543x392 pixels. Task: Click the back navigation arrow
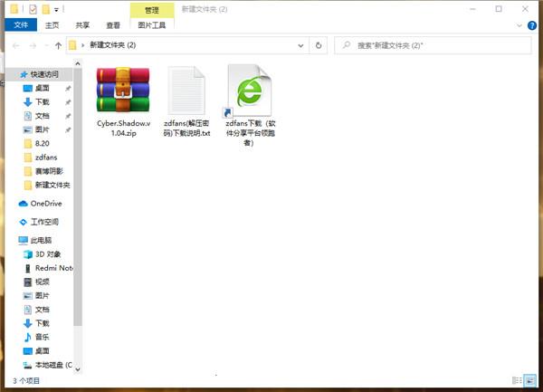pos(15,45)
